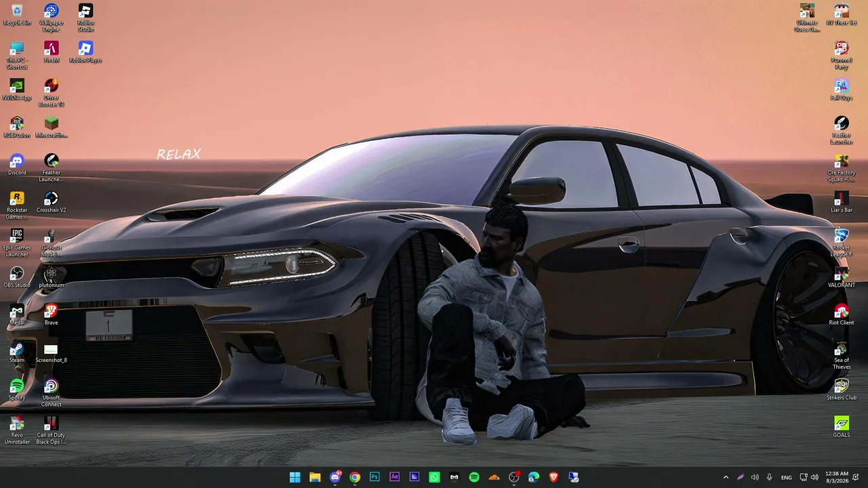Open Adobe Media Encoder on the taskbar
868x488 pixels.
414,477
